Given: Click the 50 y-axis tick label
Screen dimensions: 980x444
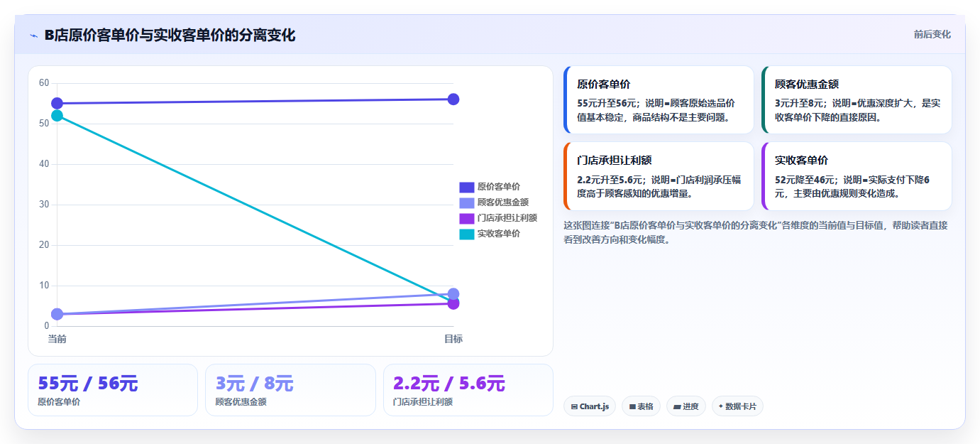Looking at the screenshot, I should tap(44, 124).
